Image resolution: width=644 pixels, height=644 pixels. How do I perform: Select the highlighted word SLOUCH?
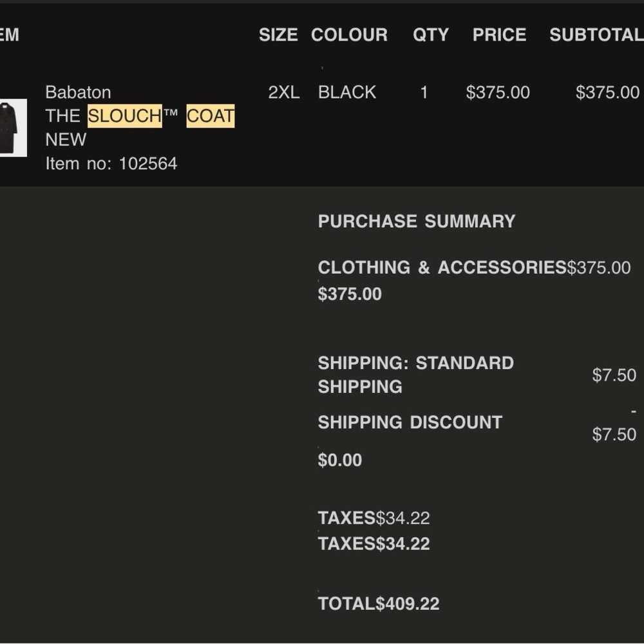point(125,116)
